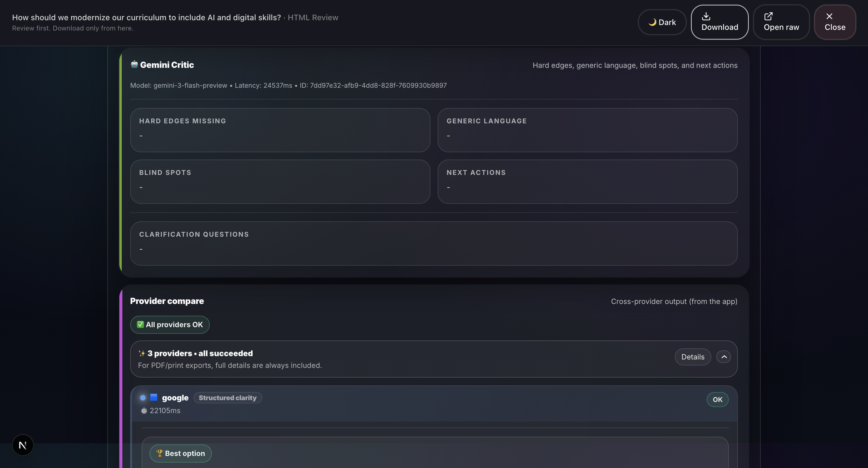Click the Structured clarity tag
The image size is (868, 468).
(228, 398)
